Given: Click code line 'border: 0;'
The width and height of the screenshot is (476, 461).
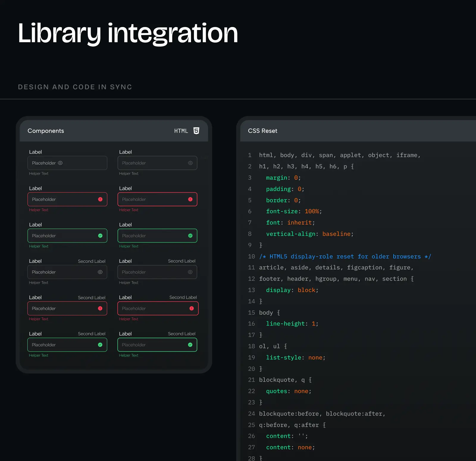Looking at the screenshot, I should pyautogui.click(x=284, y=200).
